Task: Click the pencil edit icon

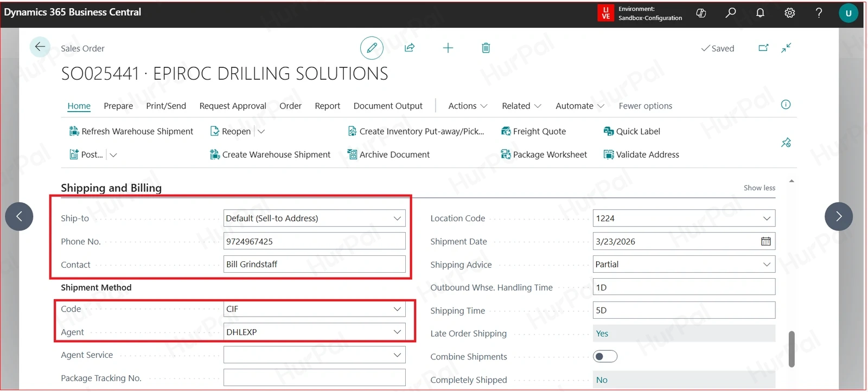Action: (x=372, y=48)
